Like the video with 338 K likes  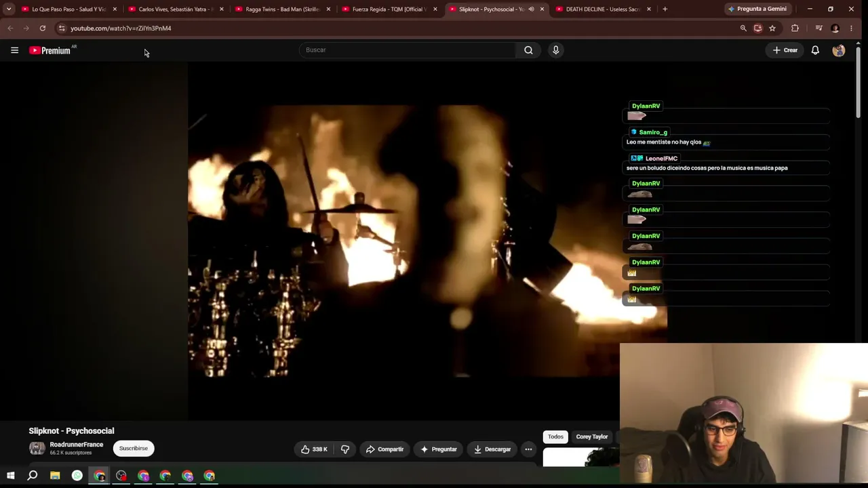(315, 449)
